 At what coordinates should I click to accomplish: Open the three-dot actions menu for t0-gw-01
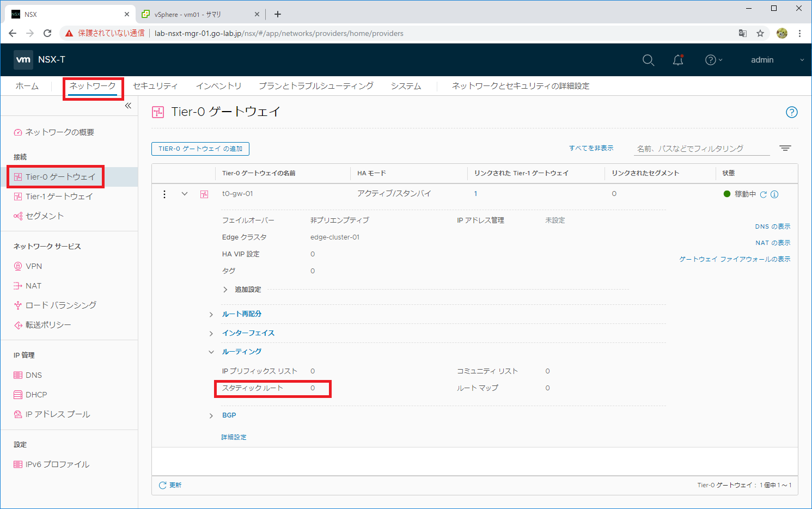click(x=164, y=194)
